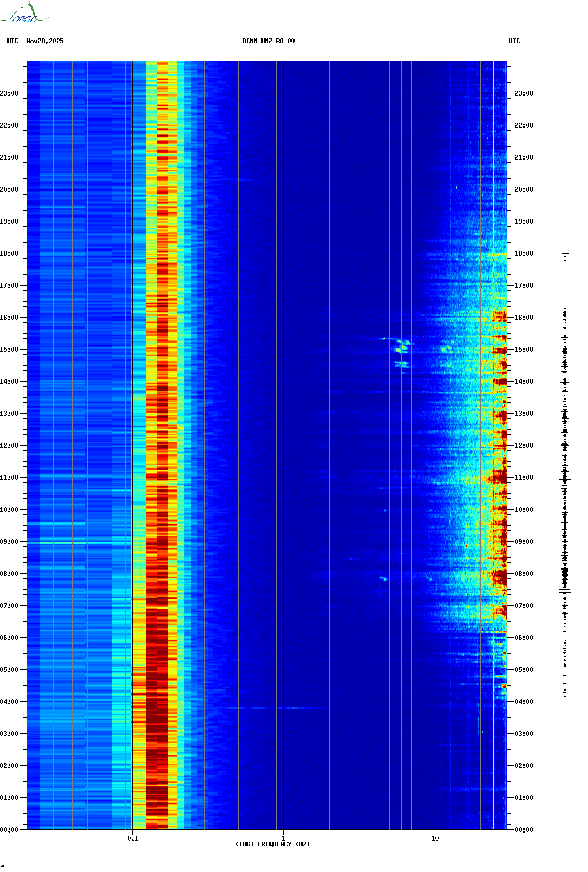Click the bright signal burst near 15:00
588x872 pixels.
401,347
